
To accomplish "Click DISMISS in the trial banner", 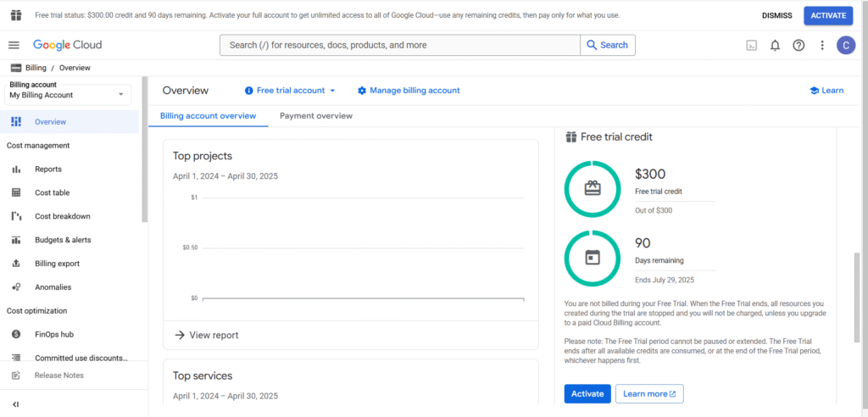I will tap(776, 15).
